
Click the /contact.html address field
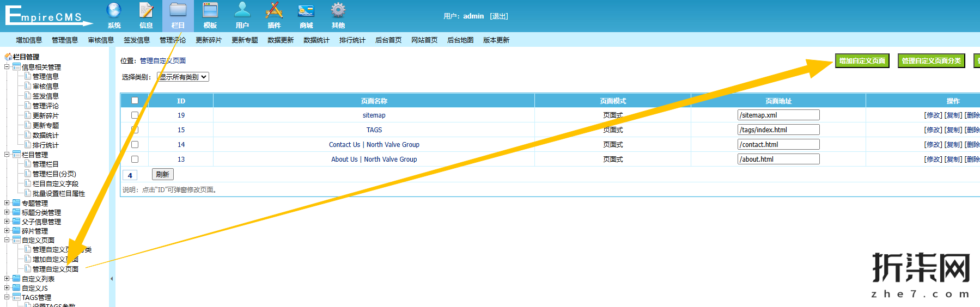tap(778, 145)
